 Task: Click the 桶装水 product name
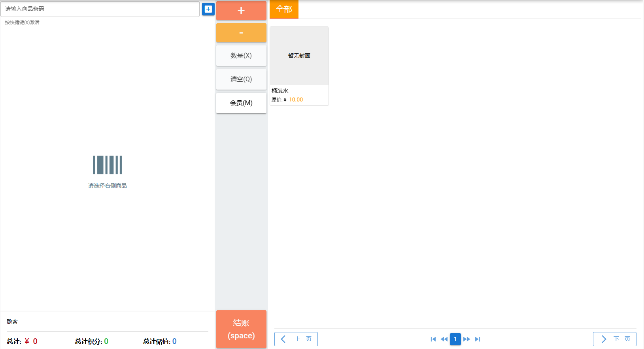coord(280,91)
